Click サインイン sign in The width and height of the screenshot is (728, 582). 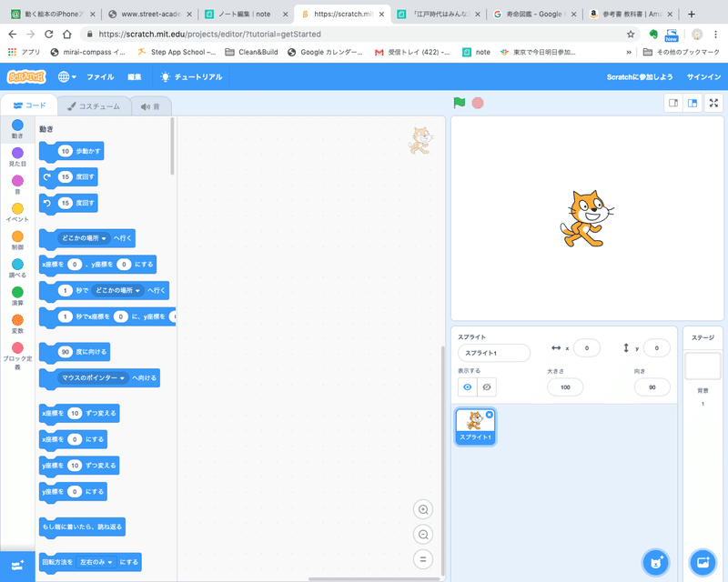703,77
